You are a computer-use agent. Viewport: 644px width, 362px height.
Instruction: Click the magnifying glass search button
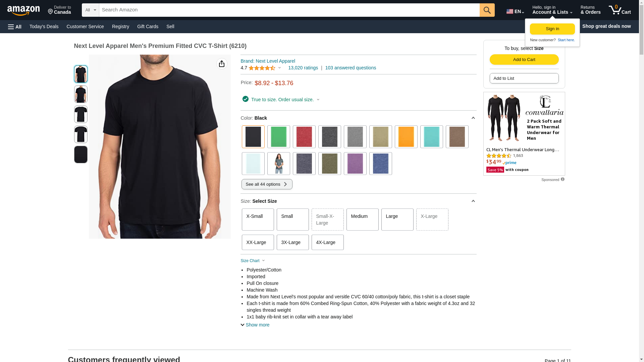click(487, 10)
